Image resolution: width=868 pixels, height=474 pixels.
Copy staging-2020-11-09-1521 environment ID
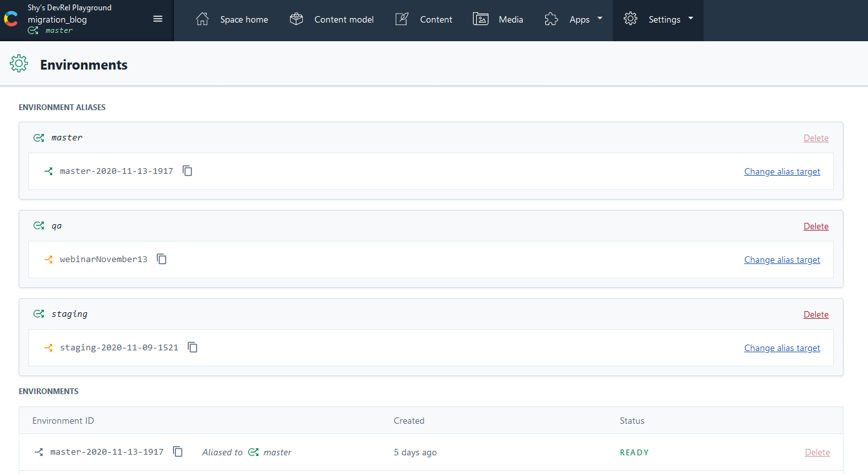coord(193,348)
